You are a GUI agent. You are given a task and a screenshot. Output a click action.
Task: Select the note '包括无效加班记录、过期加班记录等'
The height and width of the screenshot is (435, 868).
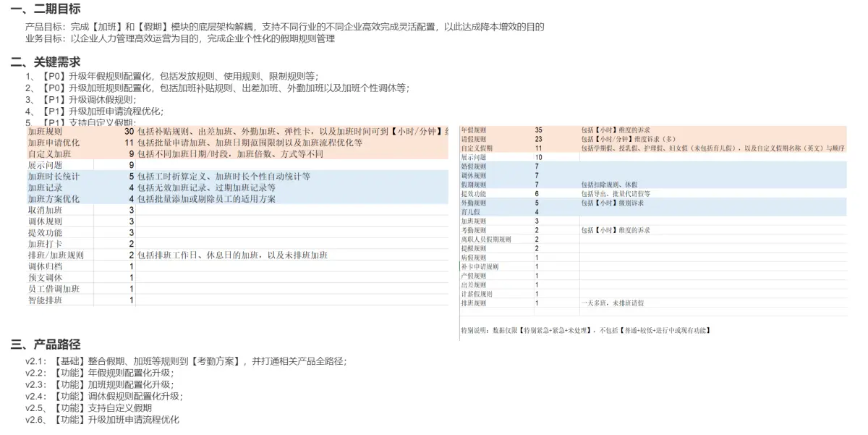point(207,187)
